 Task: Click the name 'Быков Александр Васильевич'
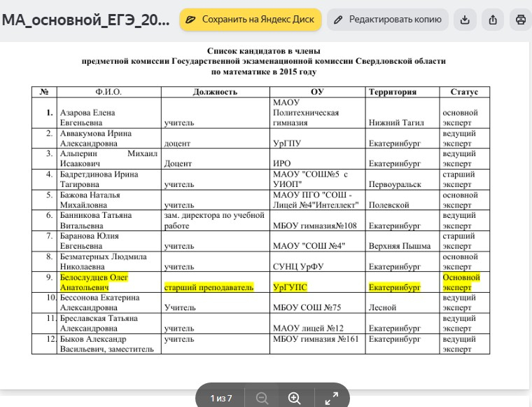(x=93, y=344)
